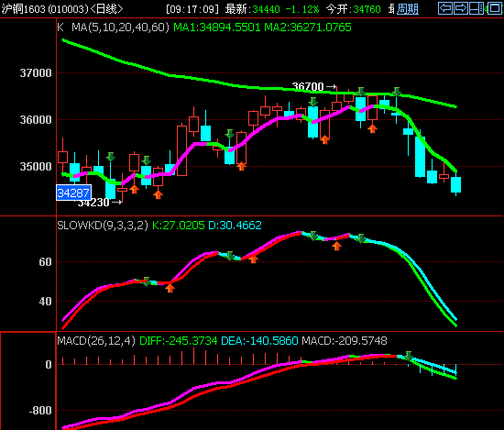
Task: Click the 36700 high price annotation
Action: click(308, 86)
